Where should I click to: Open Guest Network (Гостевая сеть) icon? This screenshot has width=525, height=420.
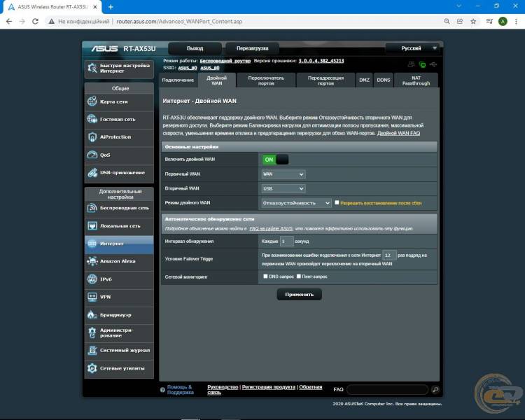click(92, 119)
